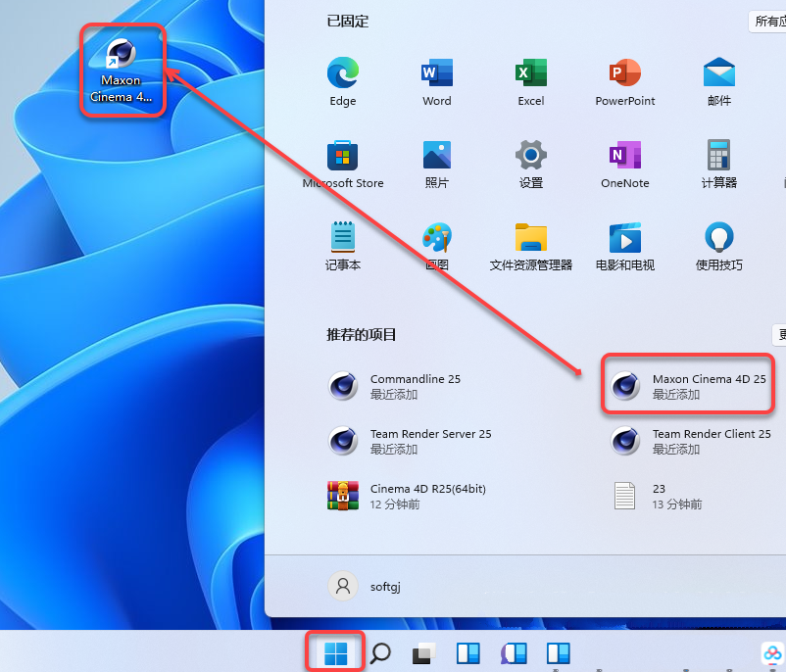The width and height of the screenshot is (786, 672).
Task: Click the 所有应用 all apps button
Action: 767,22
